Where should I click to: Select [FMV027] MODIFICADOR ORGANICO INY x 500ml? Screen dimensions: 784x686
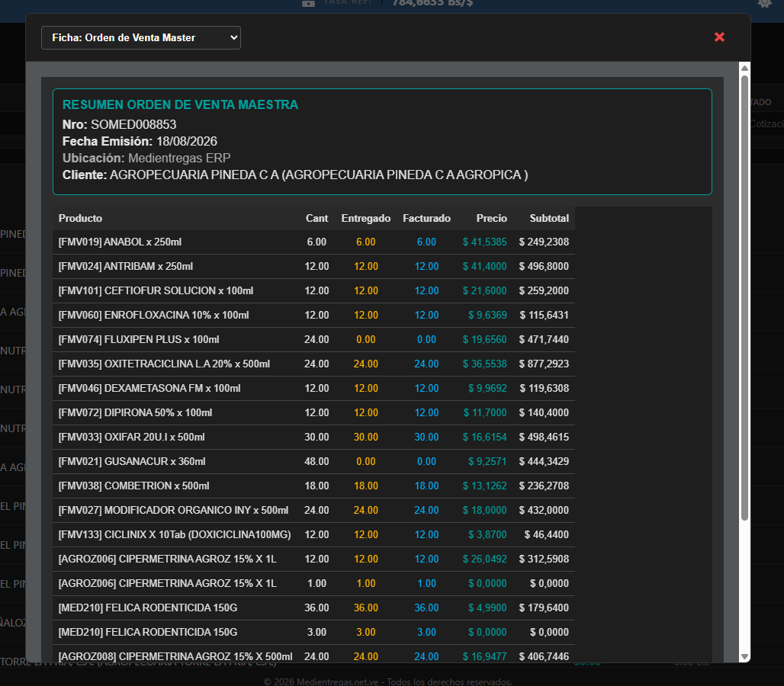point(173,511)
